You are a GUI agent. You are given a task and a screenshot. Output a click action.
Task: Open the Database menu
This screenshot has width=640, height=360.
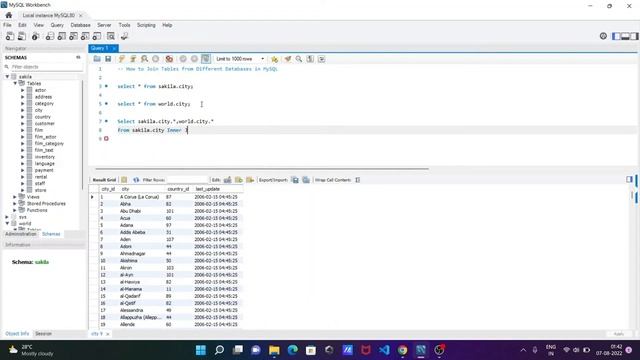click(80, 25)
